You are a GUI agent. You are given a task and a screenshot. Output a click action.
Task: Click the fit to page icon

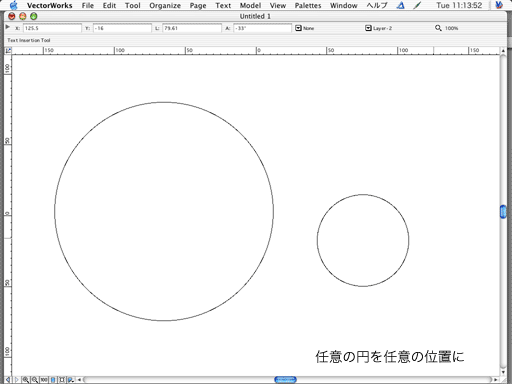point(53,380)
